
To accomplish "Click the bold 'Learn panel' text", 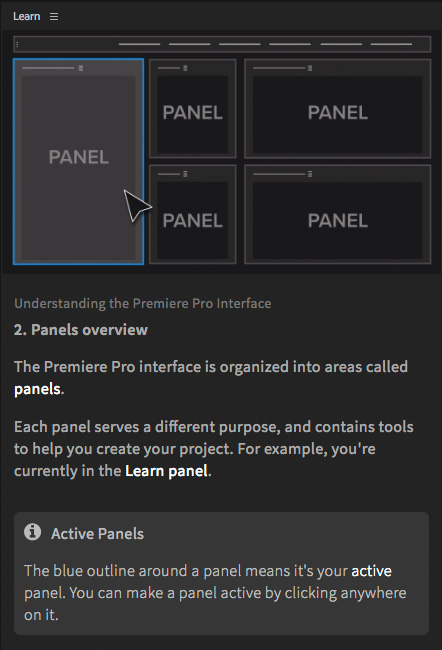I will click(166, 471).
